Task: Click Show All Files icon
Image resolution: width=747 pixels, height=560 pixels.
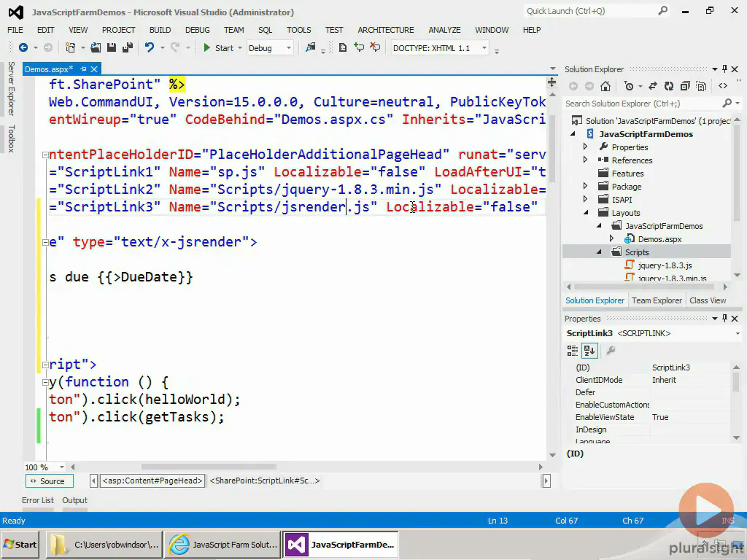Action: pyautogui.click(x=701, y=86)
